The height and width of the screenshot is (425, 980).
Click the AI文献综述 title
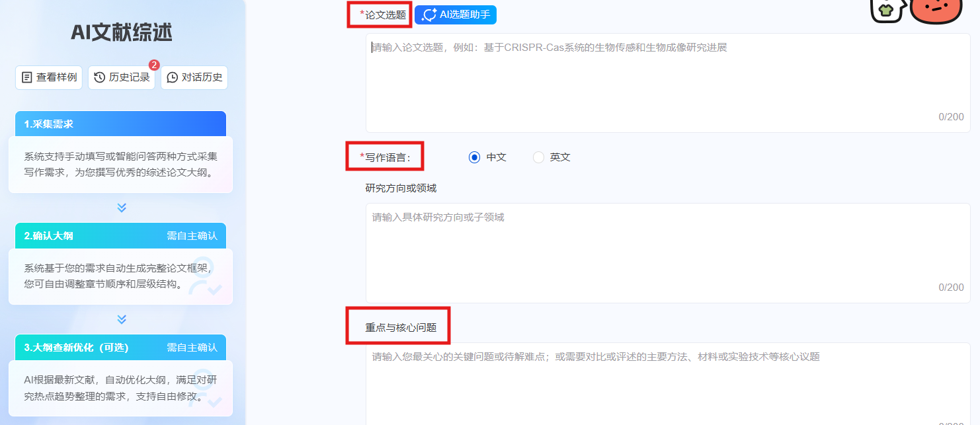click(x=122, y=32)
